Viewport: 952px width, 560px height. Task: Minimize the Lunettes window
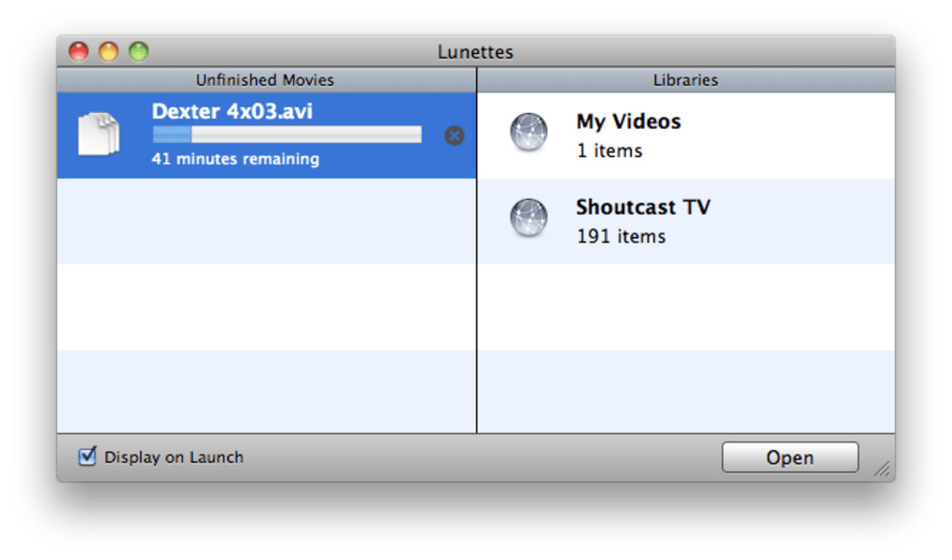109,52
